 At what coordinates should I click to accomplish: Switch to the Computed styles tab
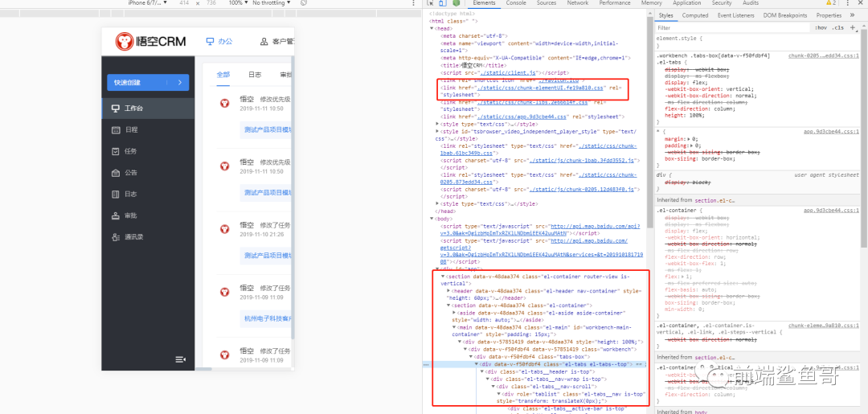click(695, 15)
